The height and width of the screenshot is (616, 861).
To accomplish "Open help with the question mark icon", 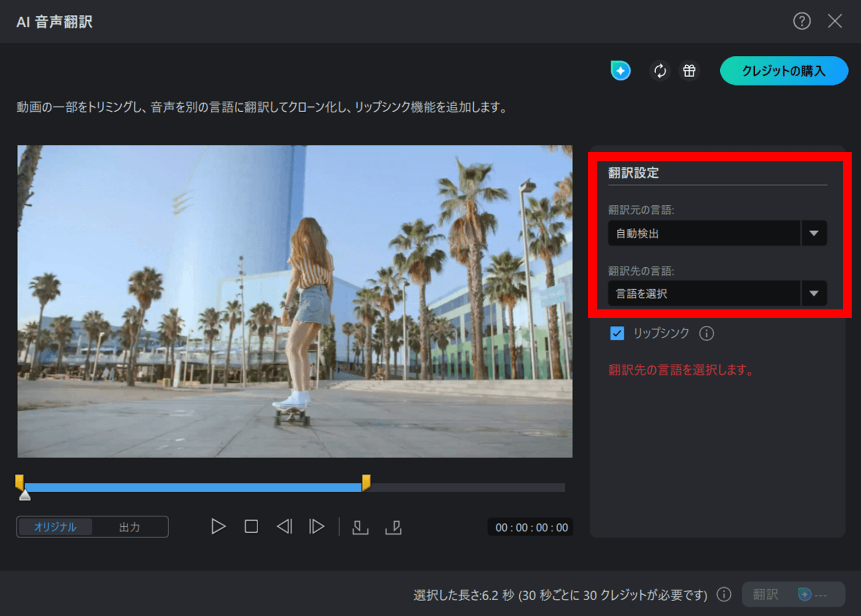I will click(802, 21).
